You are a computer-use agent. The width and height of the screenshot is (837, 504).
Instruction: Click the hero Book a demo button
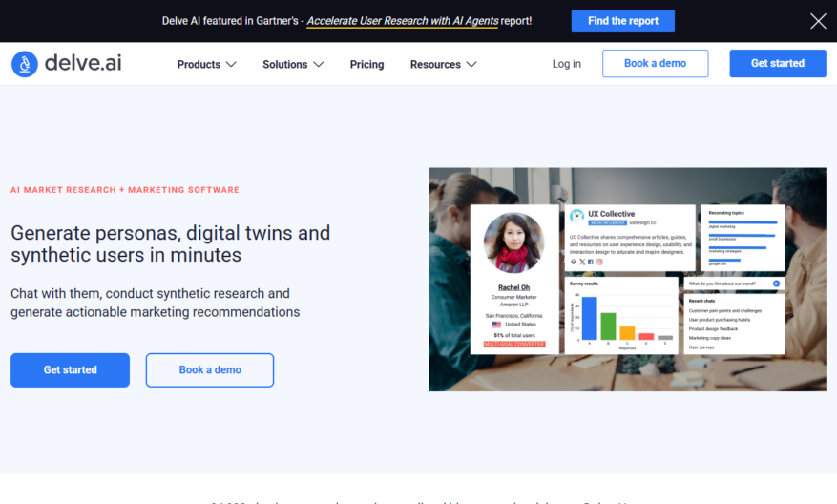[210, 369]
